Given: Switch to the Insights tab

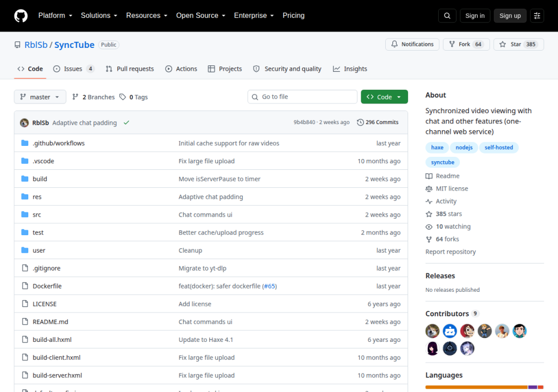Looking at the screenshot, I should 350,69.
